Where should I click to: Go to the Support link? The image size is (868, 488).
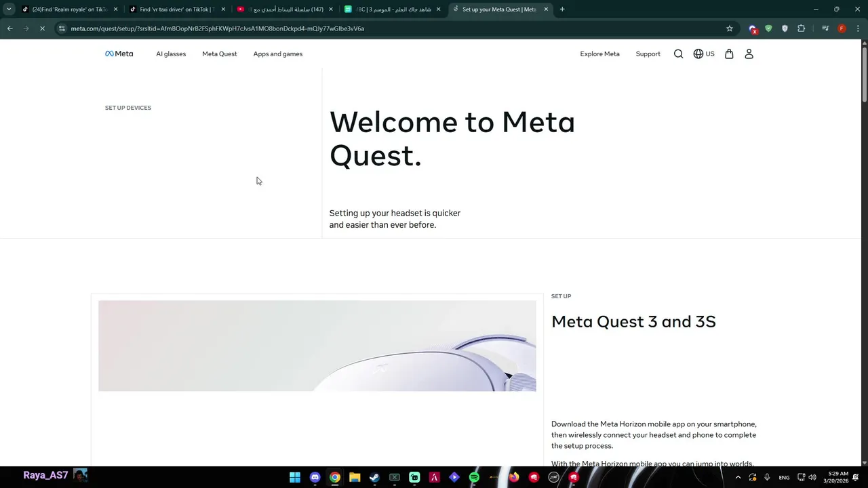click(648, 54)
